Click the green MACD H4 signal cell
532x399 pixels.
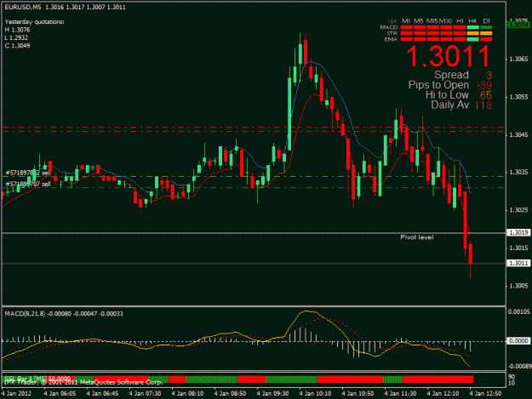(x=472, y=27)
